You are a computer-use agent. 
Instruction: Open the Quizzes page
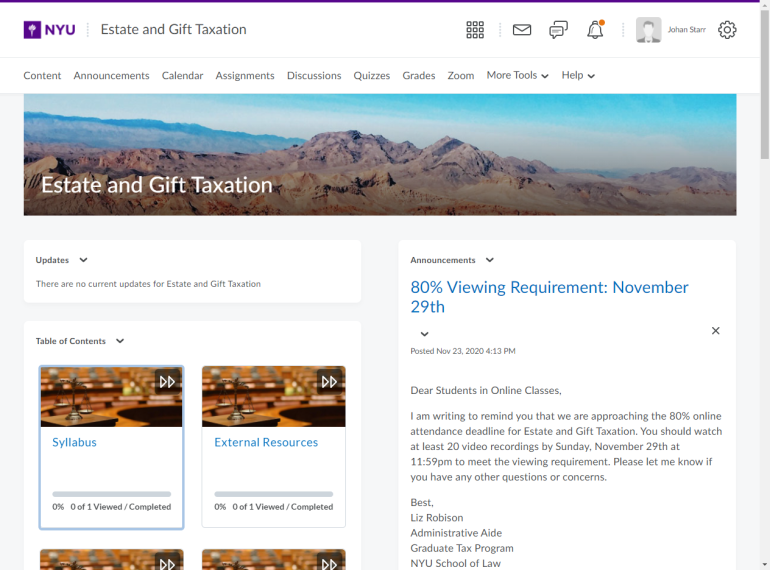pyautogui.click(x=372, y=76)
